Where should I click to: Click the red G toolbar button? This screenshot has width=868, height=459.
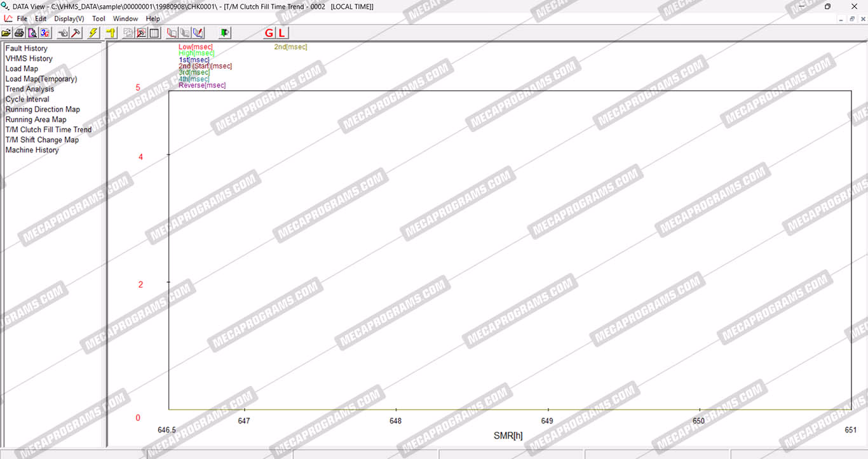pos(269,33)
